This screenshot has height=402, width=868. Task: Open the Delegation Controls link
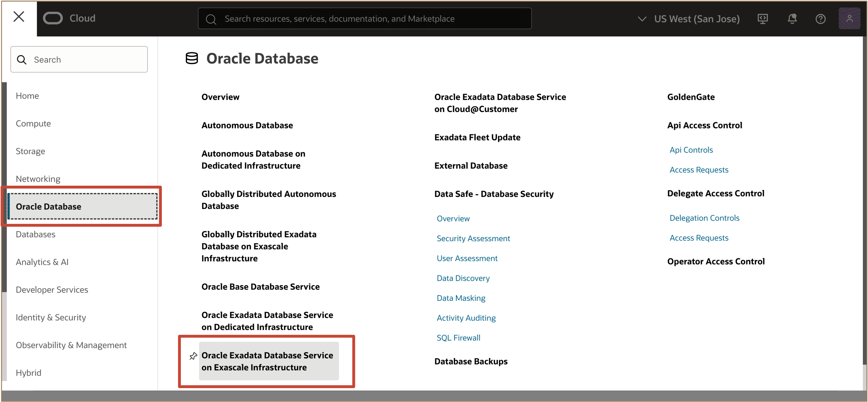pos(704,218)
